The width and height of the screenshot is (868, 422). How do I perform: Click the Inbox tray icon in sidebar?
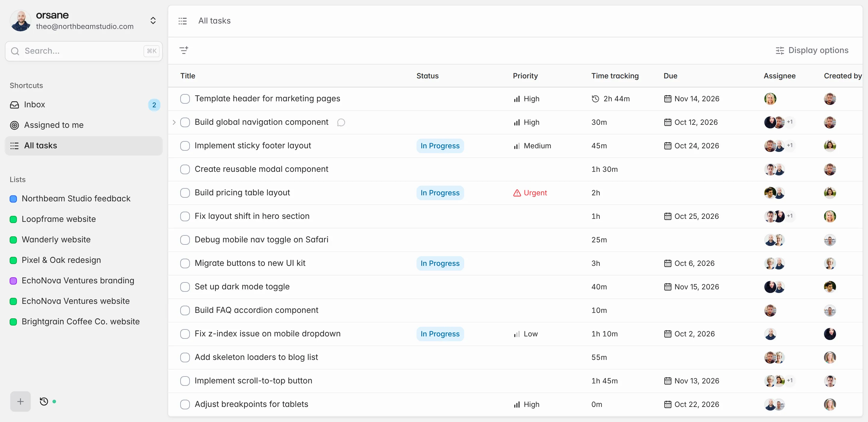14,105
